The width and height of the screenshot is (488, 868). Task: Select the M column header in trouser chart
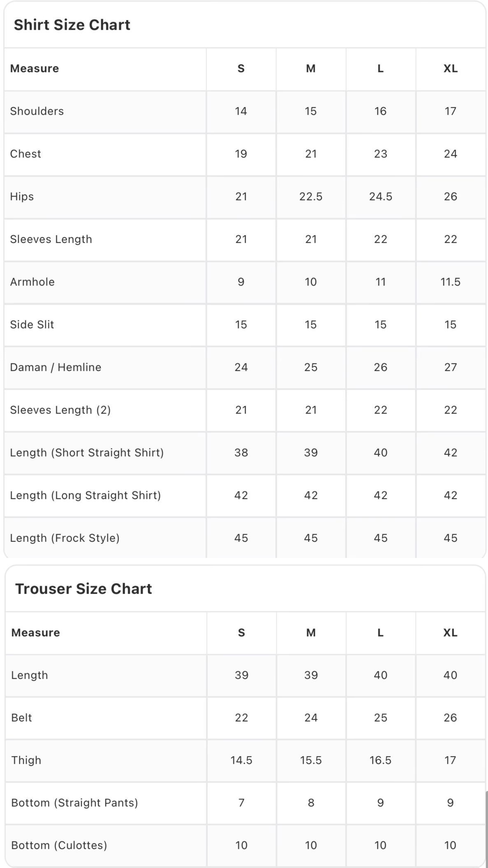[311, 632]
